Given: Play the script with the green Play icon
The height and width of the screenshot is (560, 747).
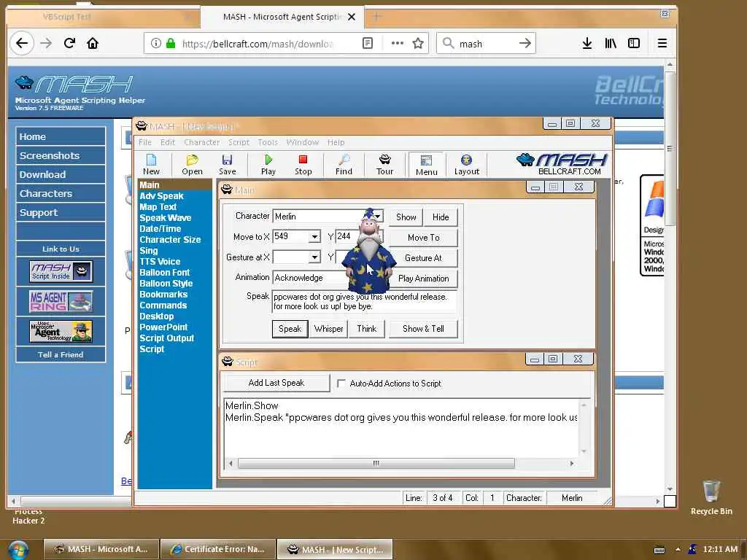Looking at the screenshot, I should tap(268, 165).
